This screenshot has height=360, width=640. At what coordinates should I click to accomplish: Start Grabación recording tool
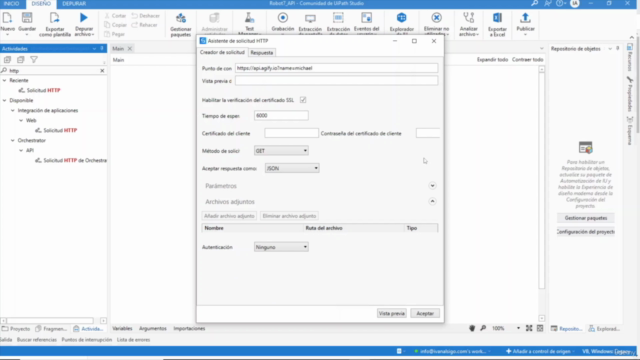pos(282,18)
